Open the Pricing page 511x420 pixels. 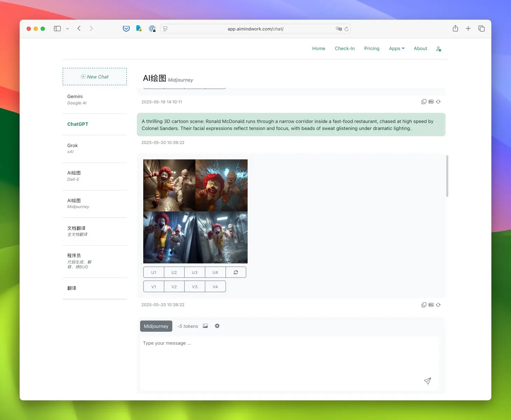click(372, 48)
